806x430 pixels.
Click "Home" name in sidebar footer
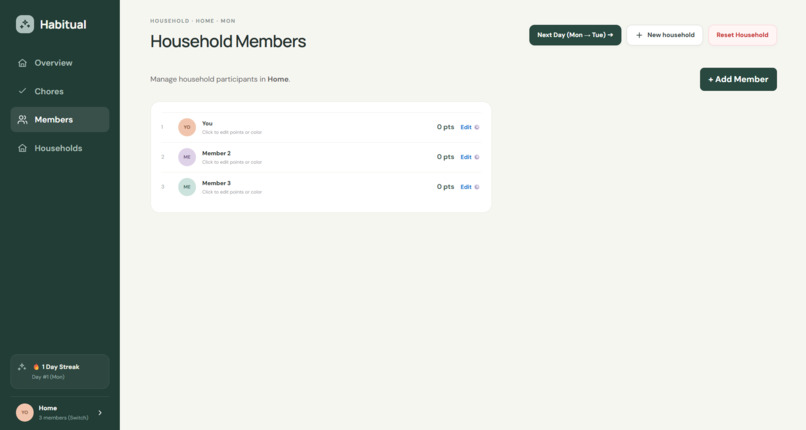coord(48,408)
